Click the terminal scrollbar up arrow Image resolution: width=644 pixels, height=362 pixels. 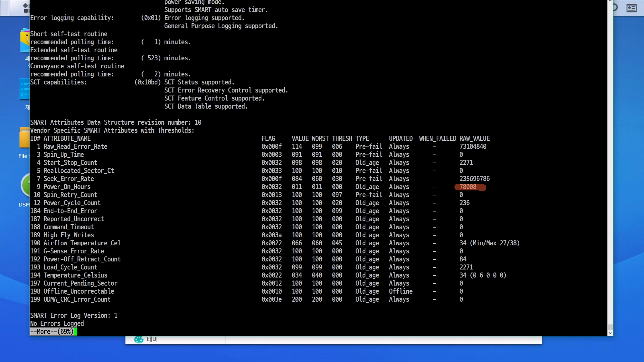pos(610,1)
